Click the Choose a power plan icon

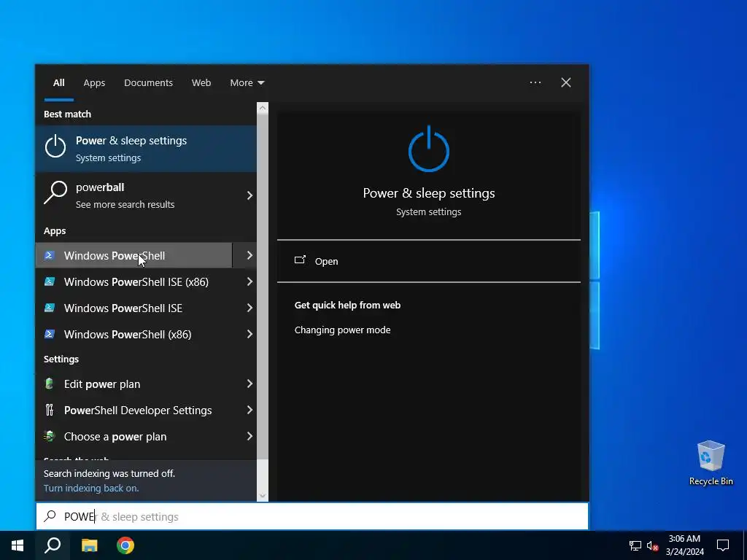tap(49, 436)
